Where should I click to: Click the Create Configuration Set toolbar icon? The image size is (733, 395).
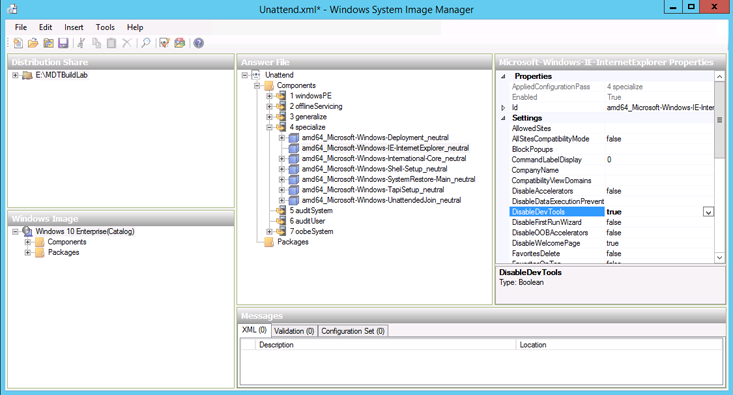pos(180,43)
